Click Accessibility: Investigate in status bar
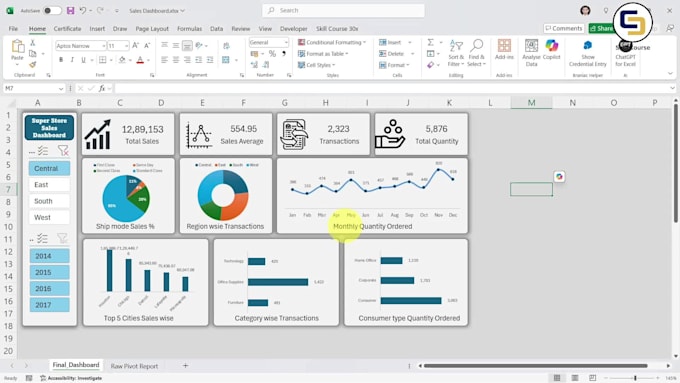The image size is (680, 383). pos(71,378)
